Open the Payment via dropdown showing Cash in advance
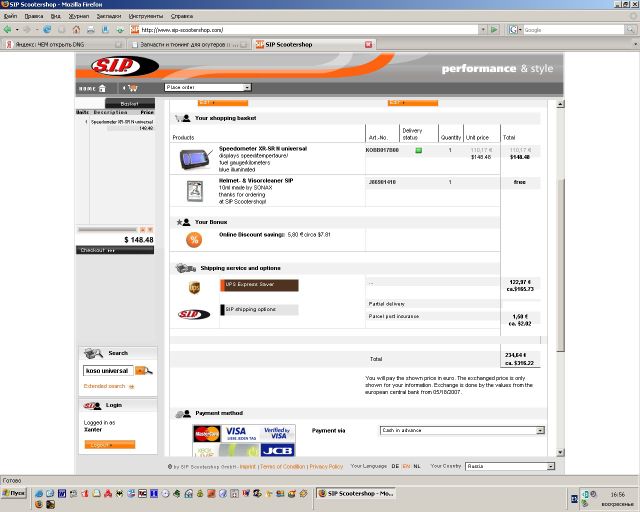The image size is (640, 512). (462, 430)
